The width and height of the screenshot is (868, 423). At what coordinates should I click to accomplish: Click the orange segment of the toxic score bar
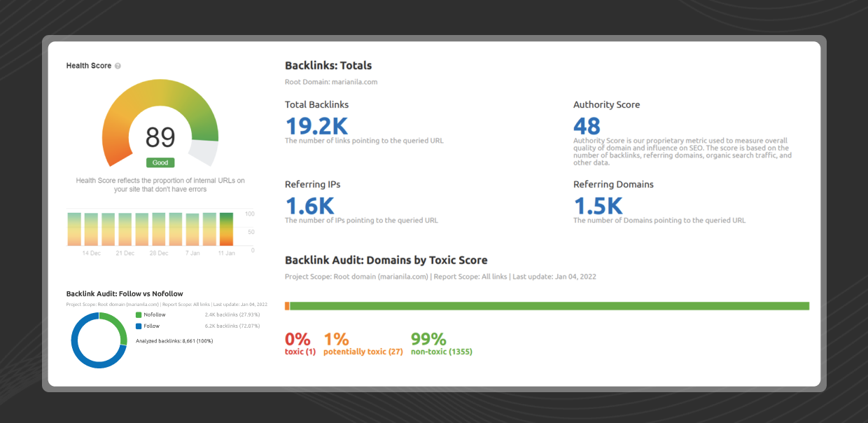point(286,305)
